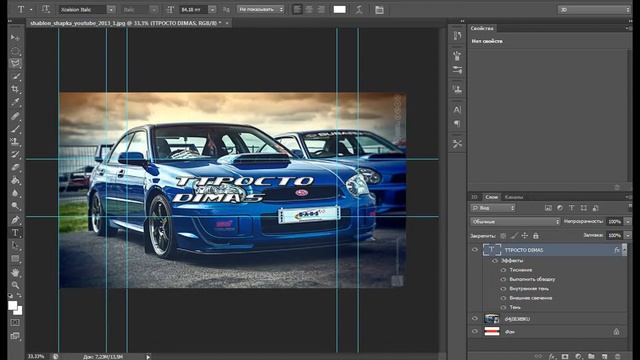Click left align text button
The height and width of the screenshot is (360, 640).
tap(297, 9)
